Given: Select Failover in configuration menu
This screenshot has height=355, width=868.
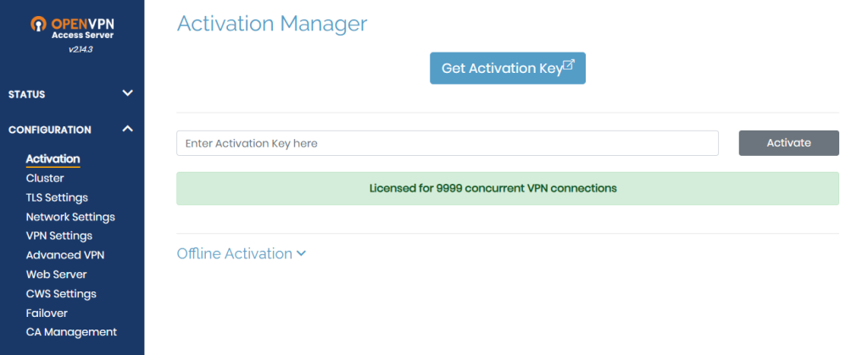Looking at the screenshot, I should (x=47, y=313).
